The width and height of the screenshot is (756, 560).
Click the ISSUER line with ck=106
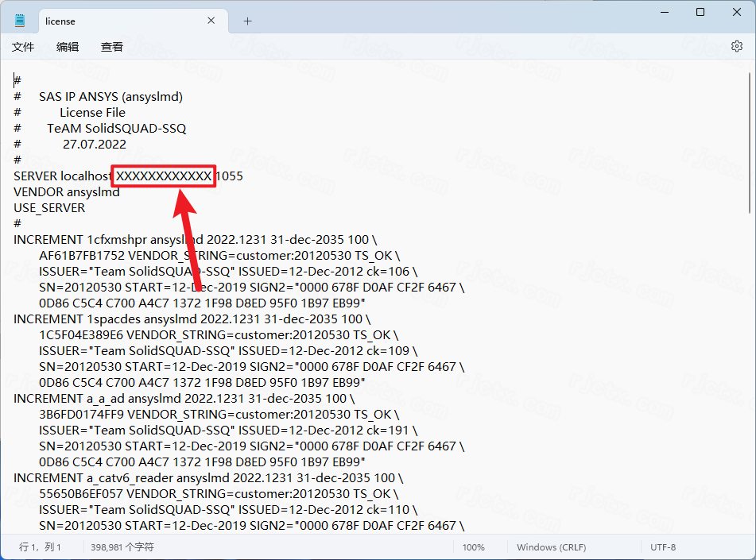pyautogui.click(x=228, y=272)
